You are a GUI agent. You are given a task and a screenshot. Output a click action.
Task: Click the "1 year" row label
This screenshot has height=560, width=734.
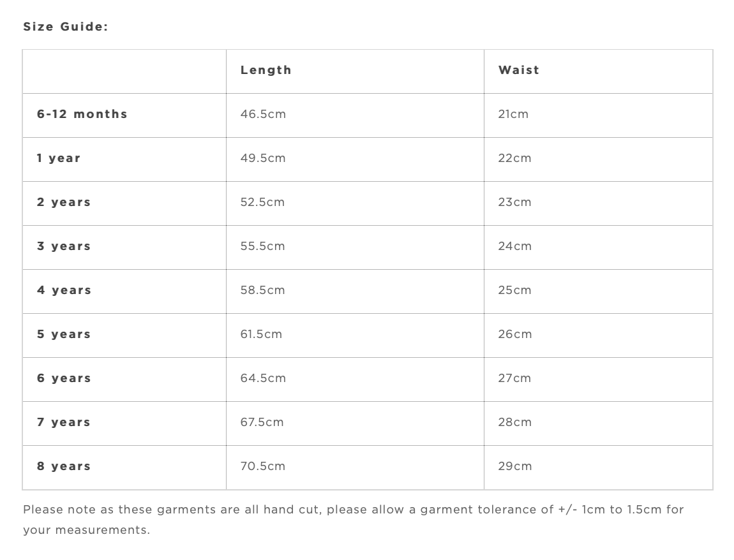click(59, 158)
